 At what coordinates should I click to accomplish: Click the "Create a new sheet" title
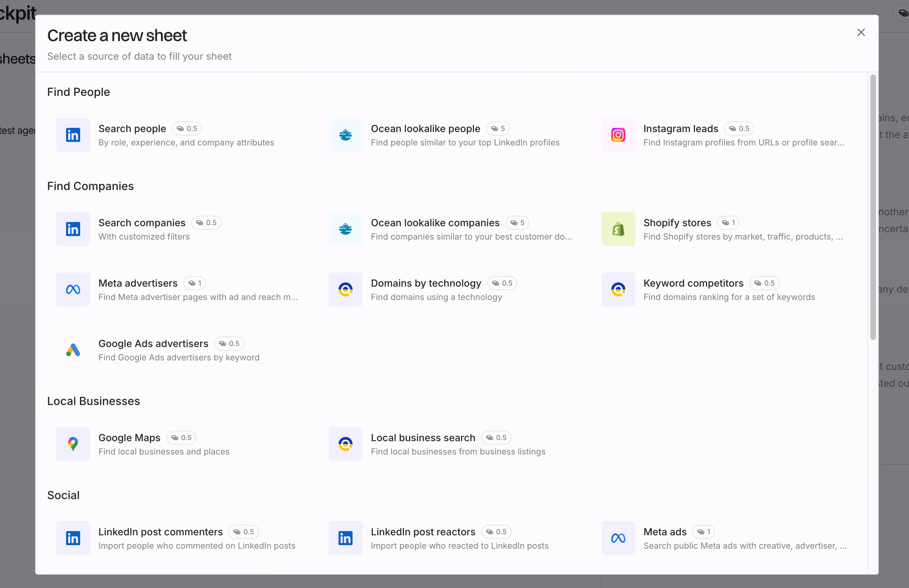[x=117, y=35]
